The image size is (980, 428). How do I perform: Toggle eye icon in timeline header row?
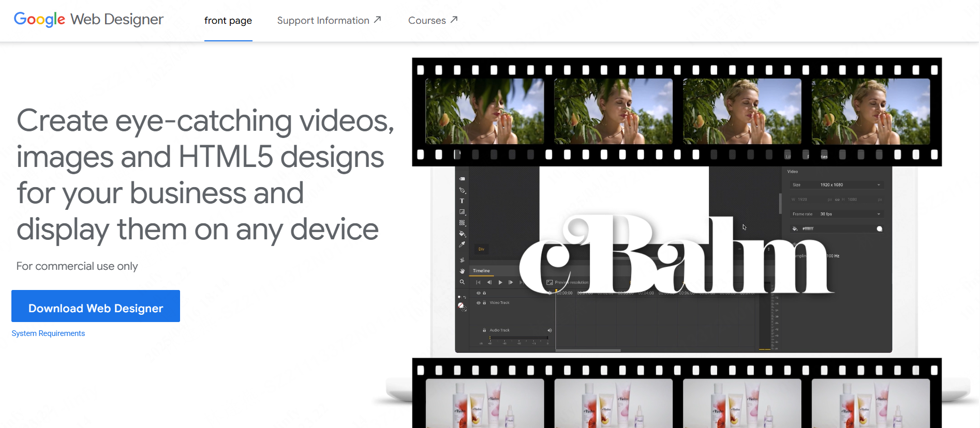479,293
